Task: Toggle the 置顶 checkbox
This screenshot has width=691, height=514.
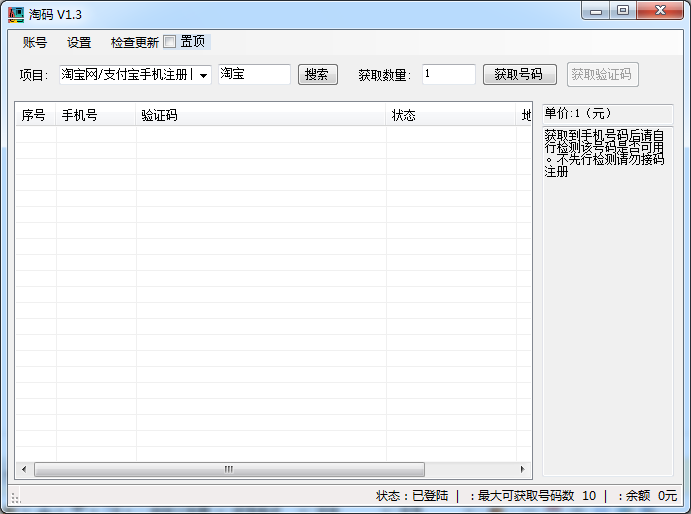Action: (170, 42)
